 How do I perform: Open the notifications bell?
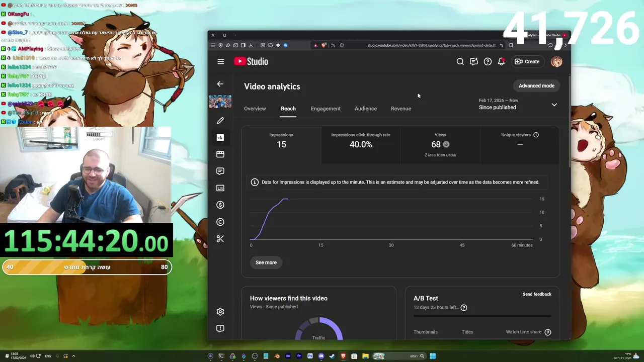pos(501,61)
